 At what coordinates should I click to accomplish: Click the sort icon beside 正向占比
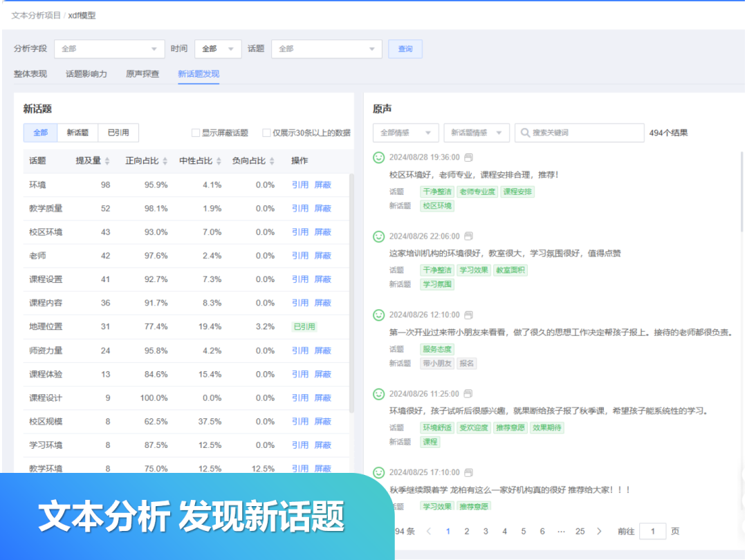click(165, 161)
